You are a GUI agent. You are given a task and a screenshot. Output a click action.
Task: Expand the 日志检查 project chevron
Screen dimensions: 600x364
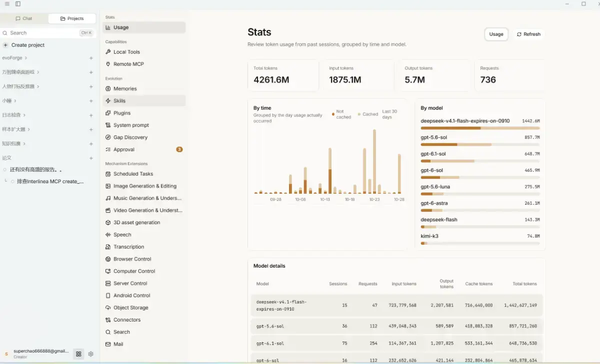(24, 115)
